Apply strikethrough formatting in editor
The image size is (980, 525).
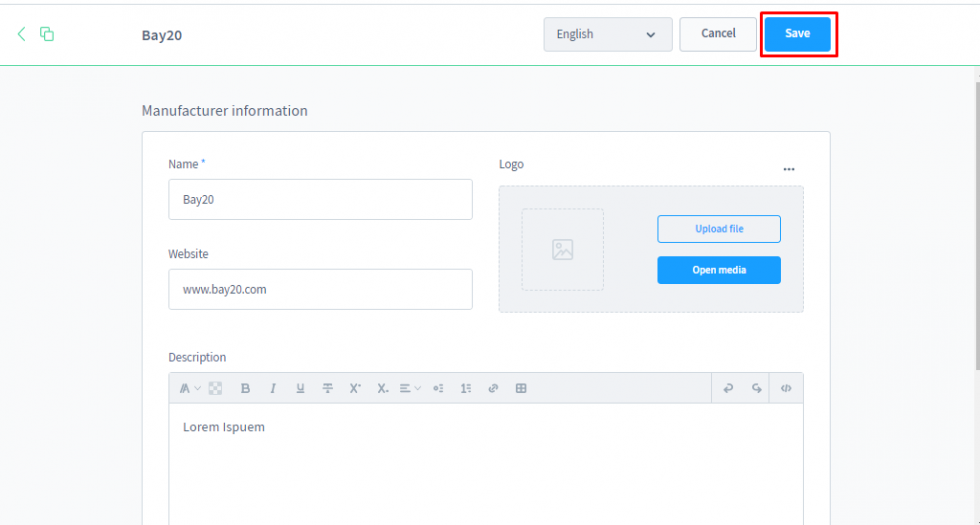(x=327, y=388)
